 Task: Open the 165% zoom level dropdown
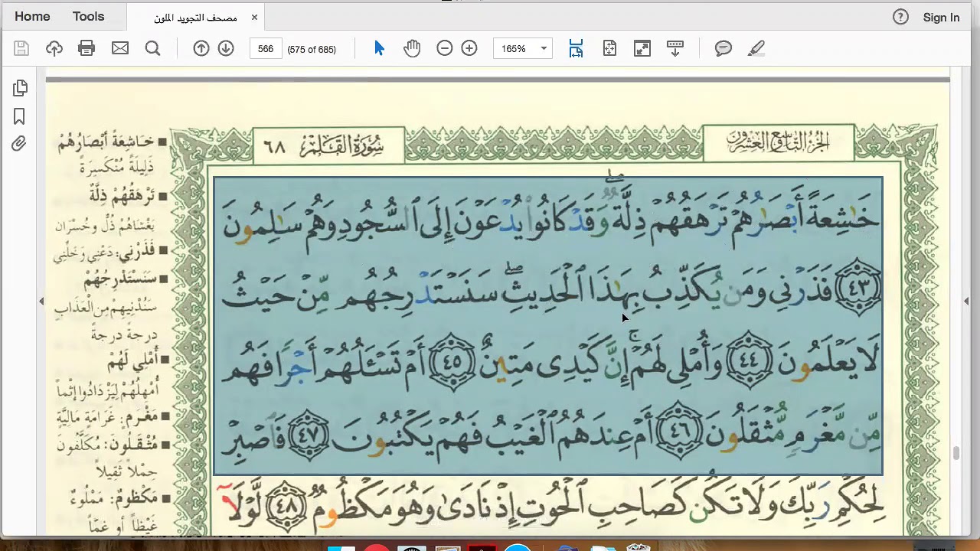tap(523, 48)
